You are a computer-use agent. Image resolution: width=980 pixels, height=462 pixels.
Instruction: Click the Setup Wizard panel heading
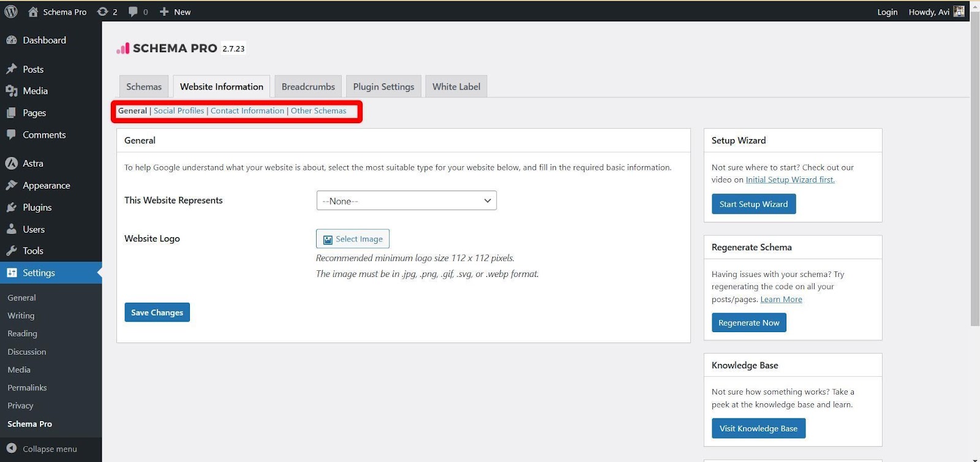[x=739, y=140]
